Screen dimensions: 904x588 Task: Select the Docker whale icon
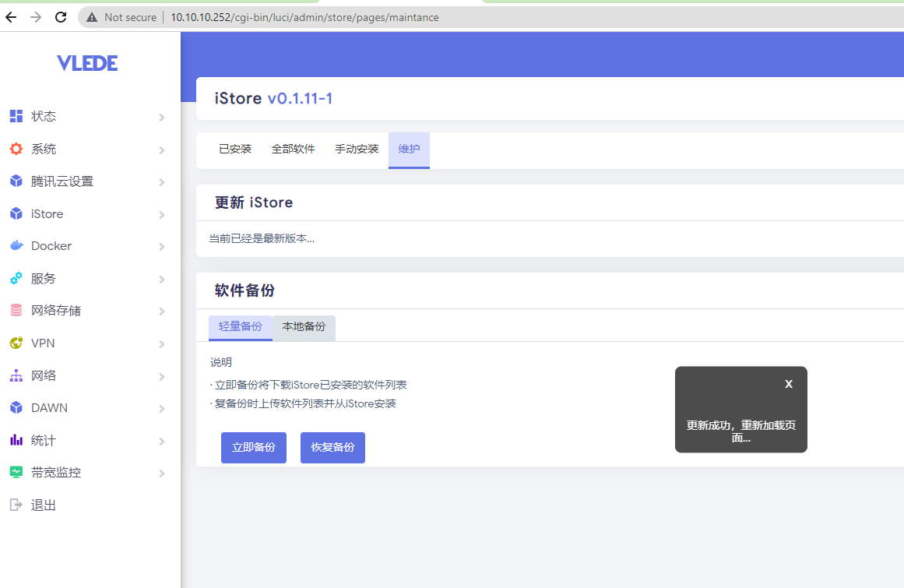click(x=16, y=245)
